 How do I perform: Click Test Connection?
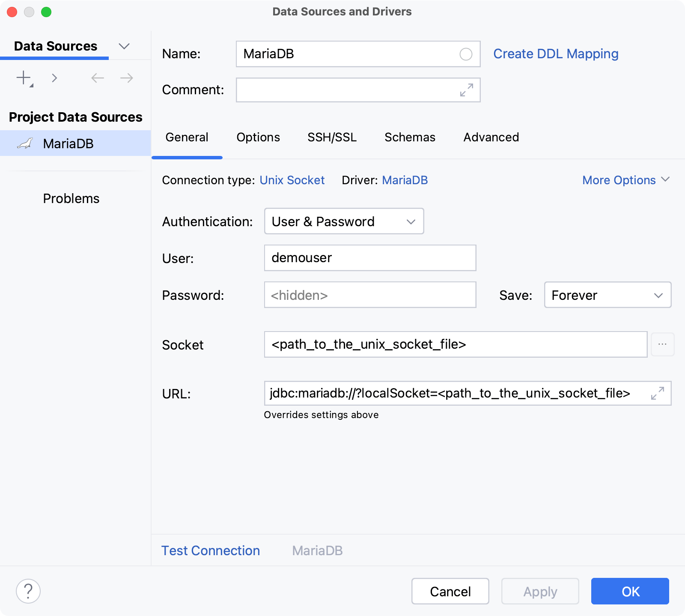click(x=210, y=550)
